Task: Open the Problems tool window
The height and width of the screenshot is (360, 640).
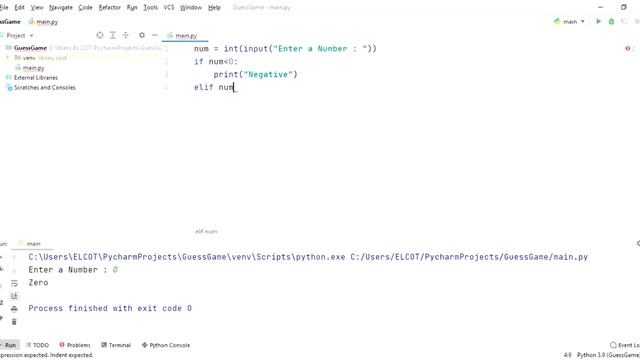Action: click(x=75, y=345)
